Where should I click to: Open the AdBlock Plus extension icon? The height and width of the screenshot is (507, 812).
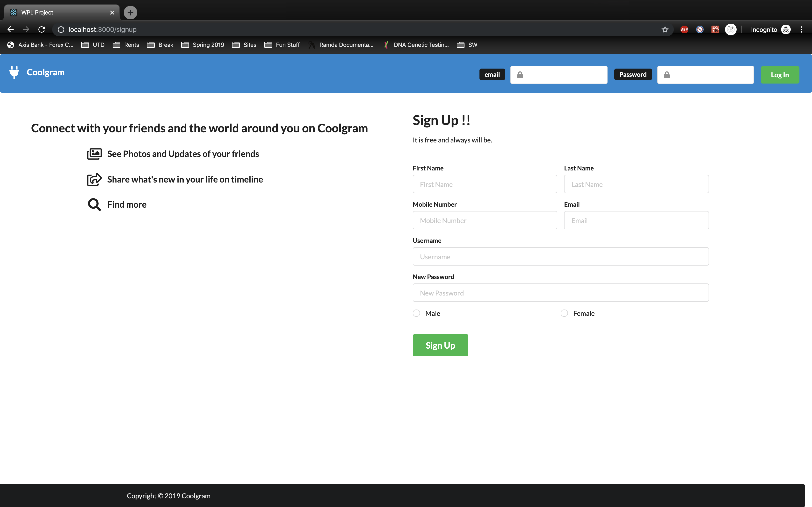pos(684,29)
